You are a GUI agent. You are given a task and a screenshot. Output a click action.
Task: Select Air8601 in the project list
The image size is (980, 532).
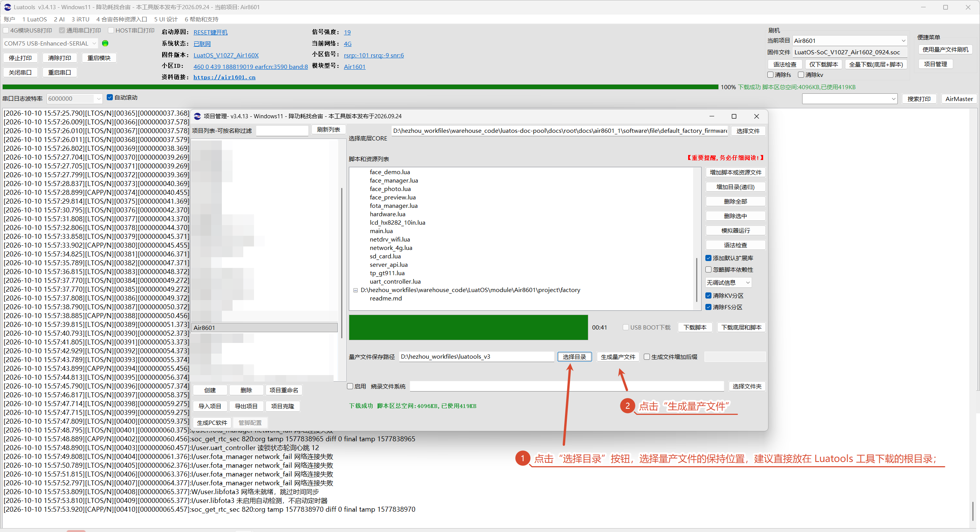tap(264, 328)
